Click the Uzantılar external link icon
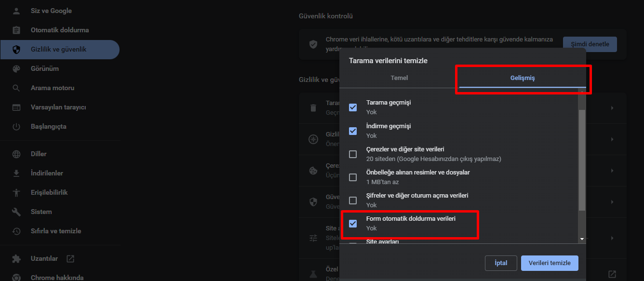The height and width of the screenshot is (281, 644). point(70,258)
